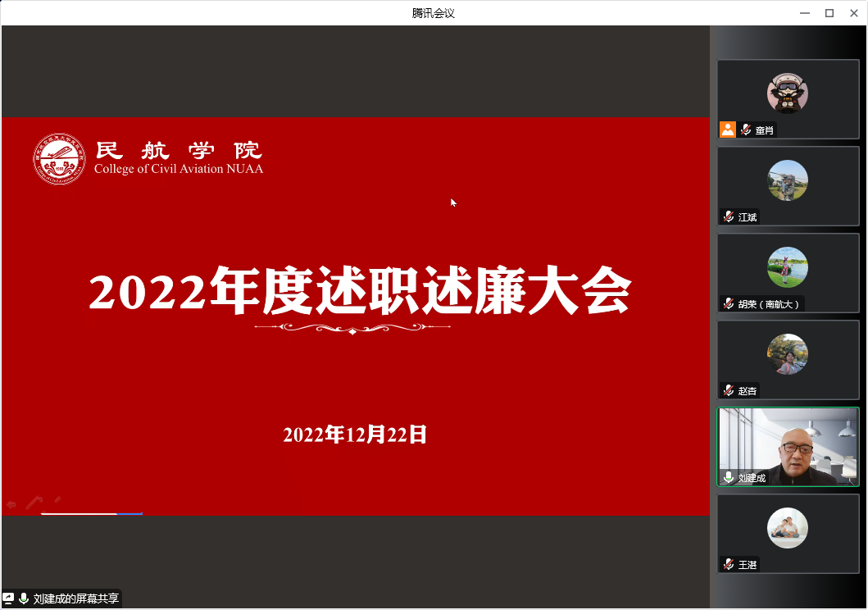
Task: Select 赵杏's round avatar tile
Action: pyautogui.click(x=788, y=354)
